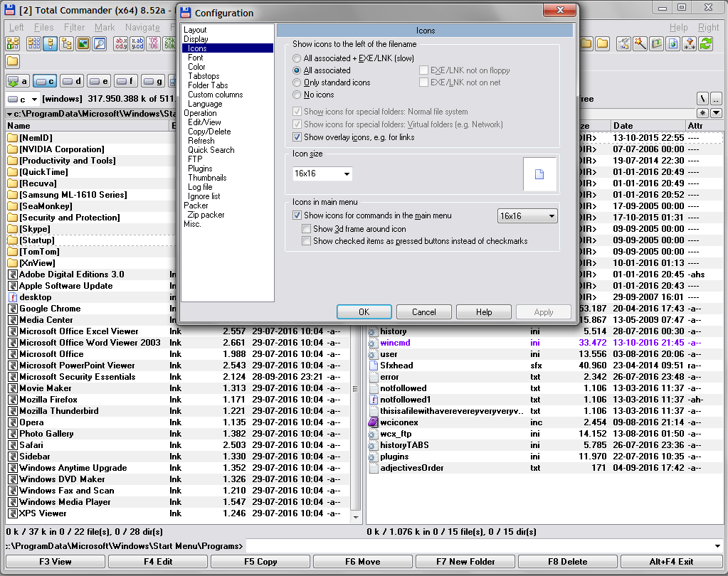Open the Search Files magnifier icon
The height and width of the screenshot is (576, 728).
(99, 44)
